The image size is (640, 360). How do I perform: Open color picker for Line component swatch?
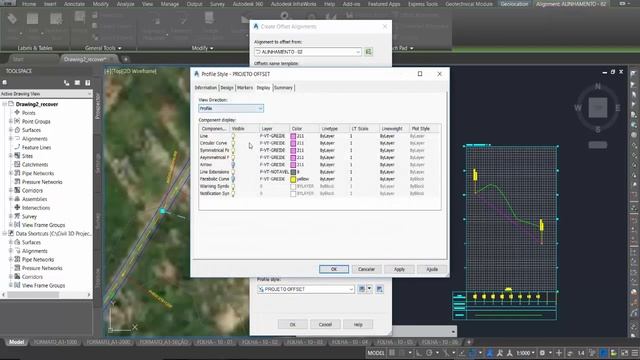pos(293,136)
